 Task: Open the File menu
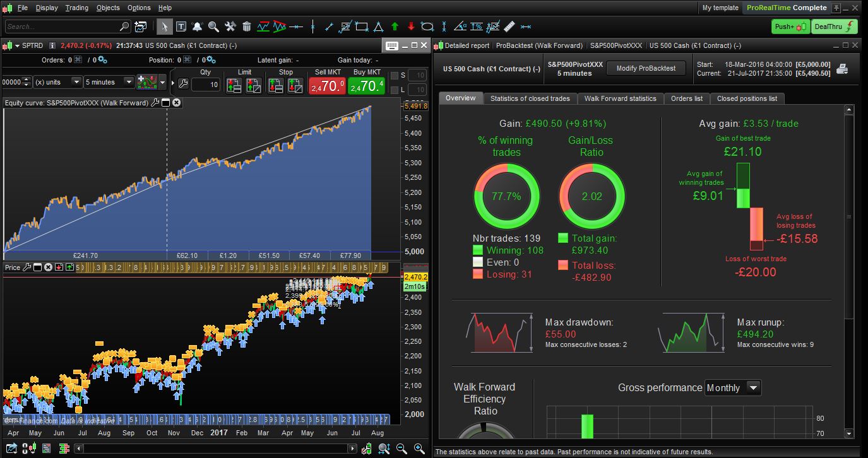[23, 8]
